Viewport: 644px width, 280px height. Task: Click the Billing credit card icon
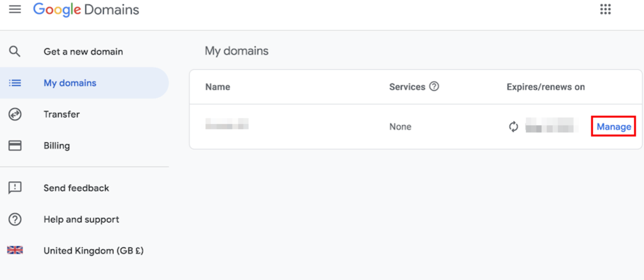(x=14, y=145)
